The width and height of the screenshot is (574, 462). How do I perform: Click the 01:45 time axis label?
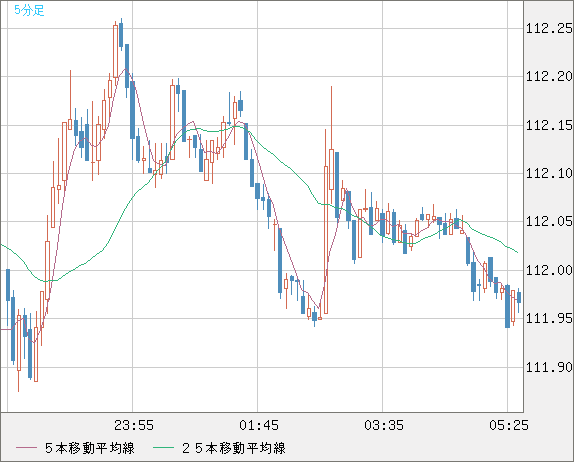point(259,425)
